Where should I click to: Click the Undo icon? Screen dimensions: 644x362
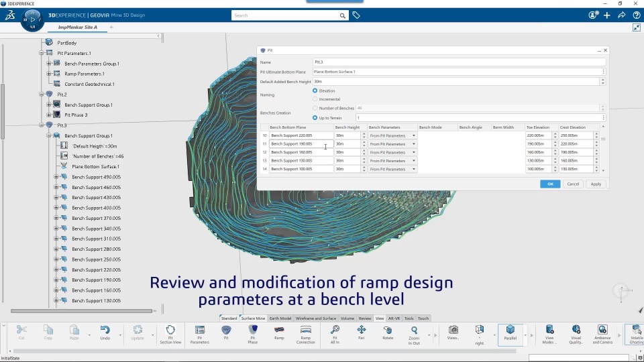105,333
